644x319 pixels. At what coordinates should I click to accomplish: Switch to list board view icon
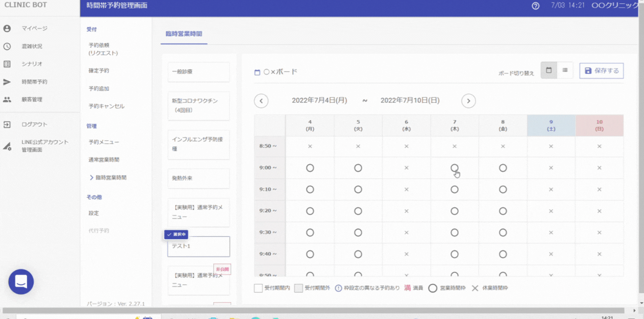(x=565, y=71)
